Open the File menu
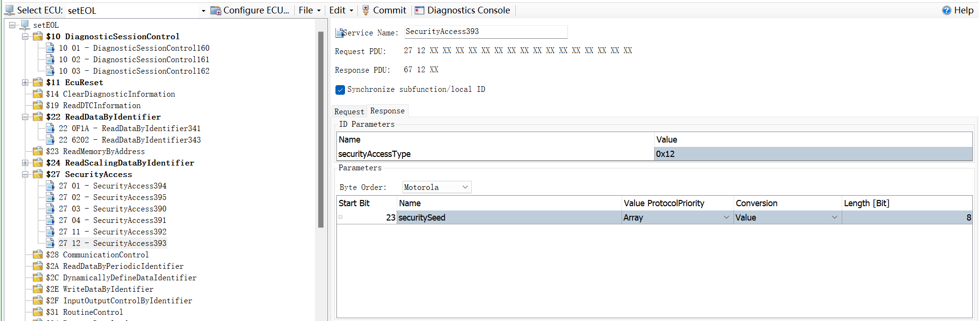 point(309,11)
